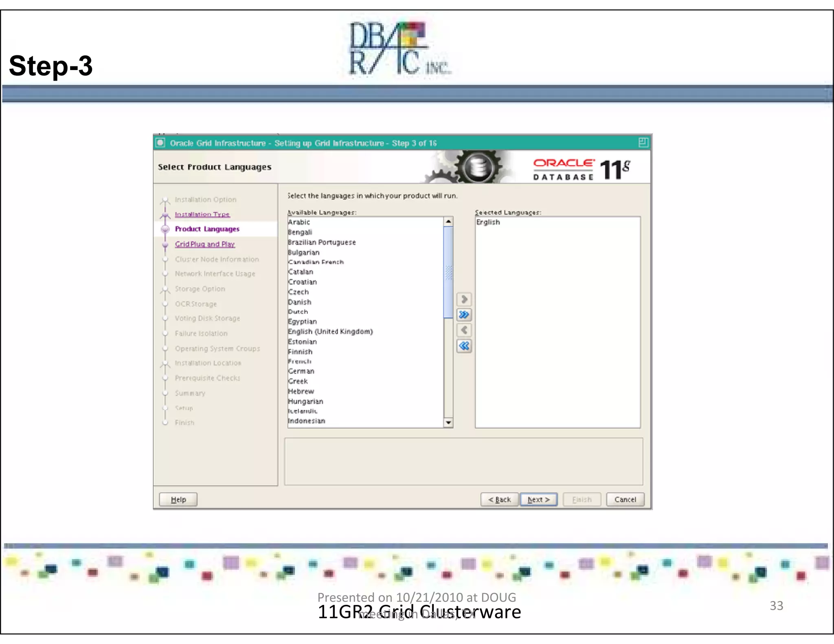Image resolution: width=834 pixels, height=644 pixels.
Task: Select Catalan in Available Languages
Action: [x=365, y=272]
